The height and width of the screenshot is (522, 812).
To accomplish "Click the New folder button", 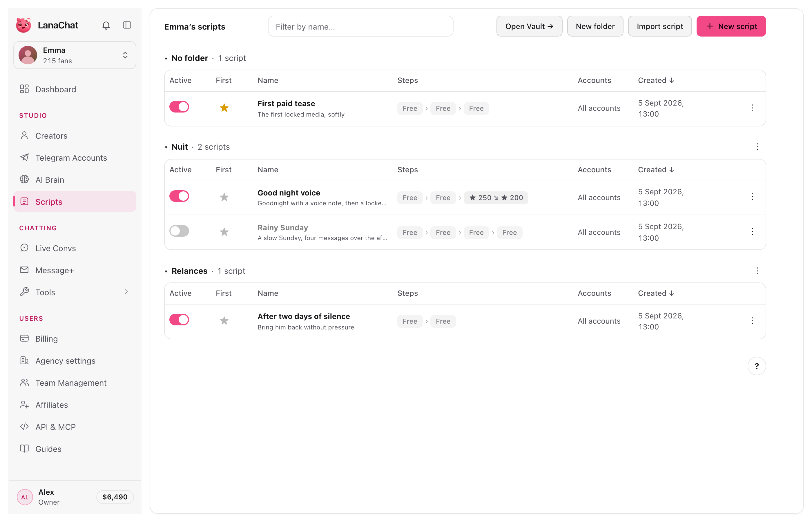I will tap(595, 26).
